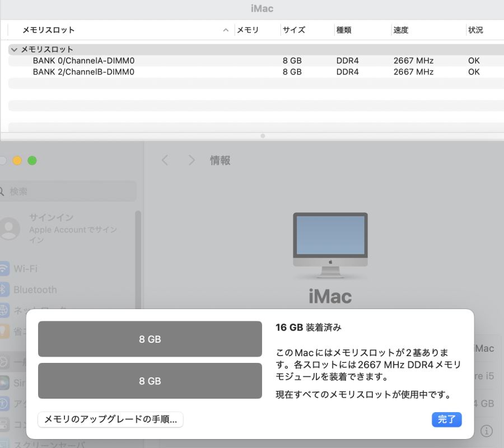Click the info icon at bottom right
The image size is (504, 448).
click(x=486, y=431)
